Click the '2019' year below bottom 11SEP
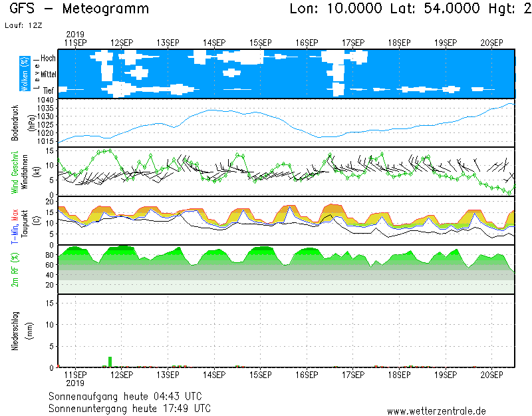This screenshot has height=416, width=532. (75, 383)
